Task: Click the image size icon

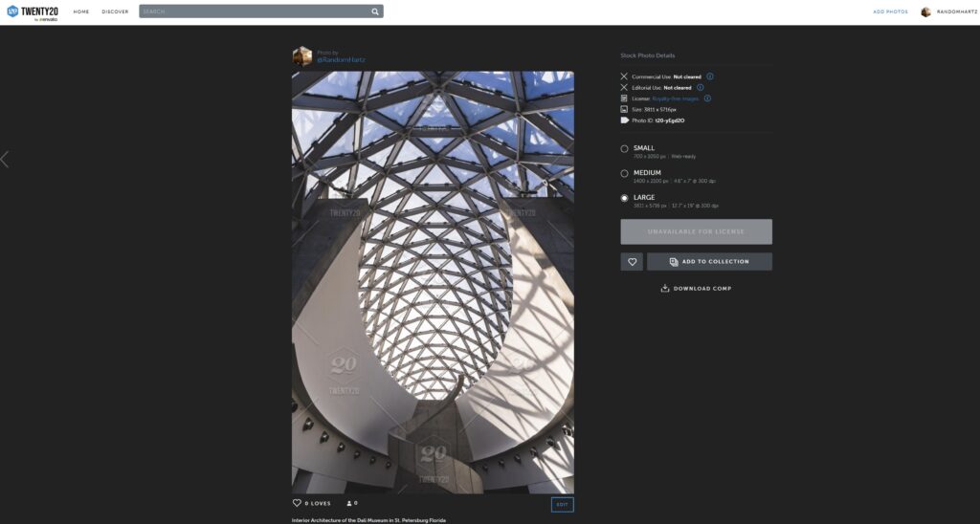Action: 624,109
